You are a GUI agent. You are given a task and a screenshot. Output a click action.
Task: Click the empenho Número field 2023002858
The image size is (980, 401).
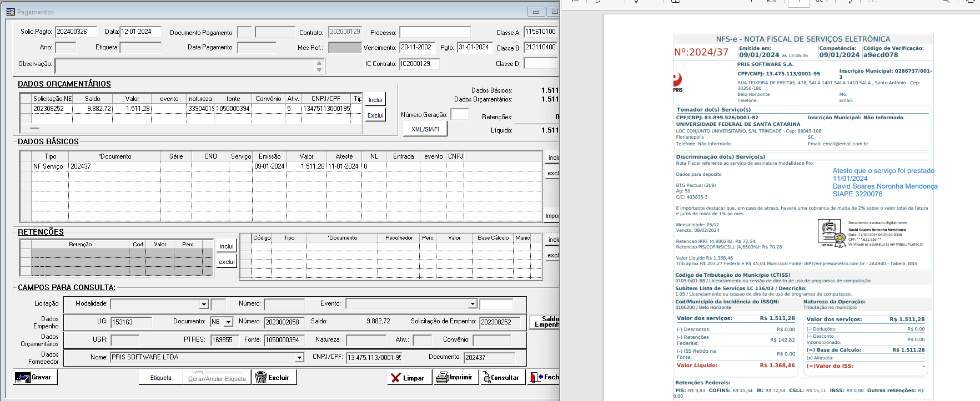click(x=284, y=322)
